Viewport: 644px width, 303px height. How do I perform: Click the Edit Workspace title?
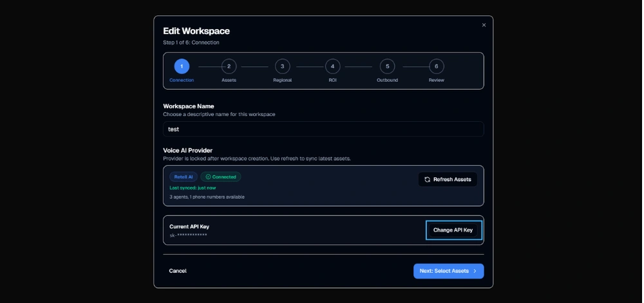click(x=196, y=31)
